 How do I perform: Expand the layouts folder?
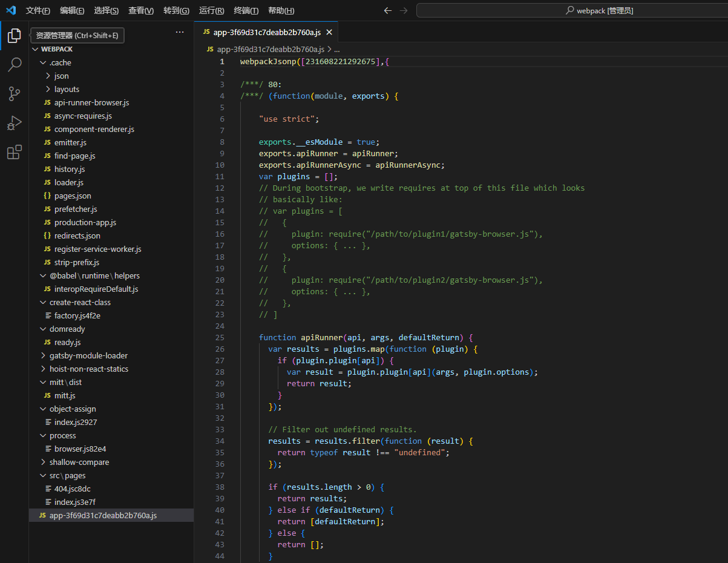coord(111,89)
